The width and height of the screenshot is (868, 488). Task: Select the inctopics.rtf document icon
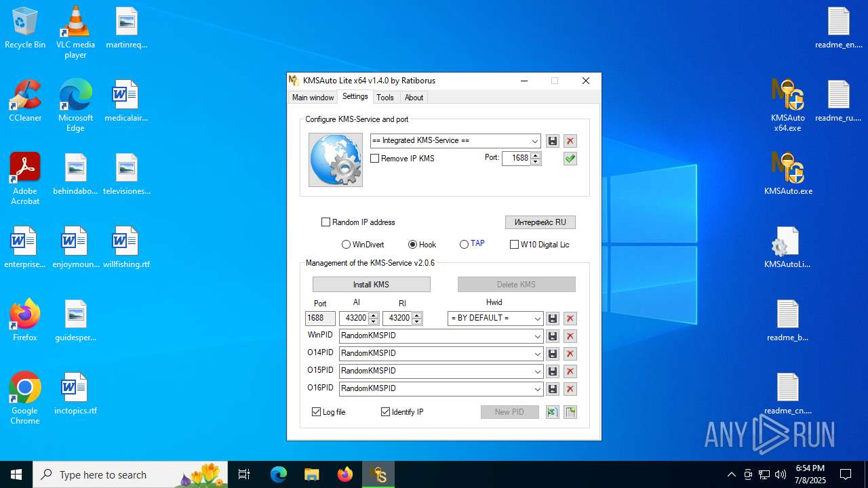(75, 393)
